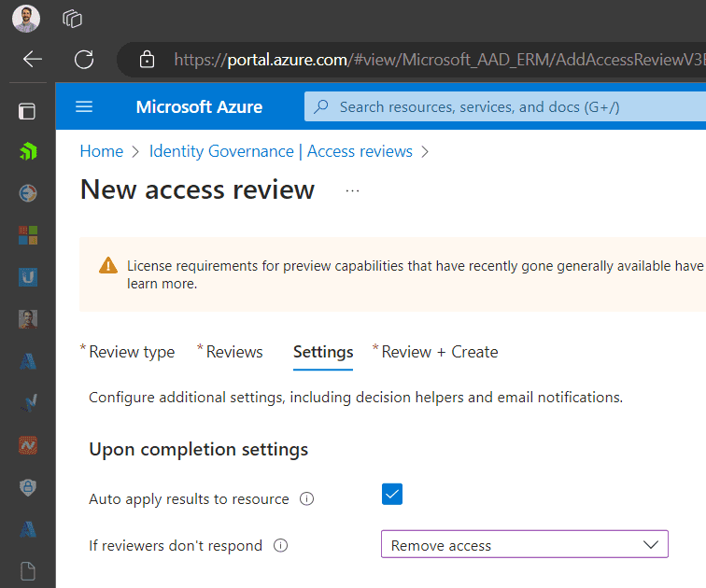Open the Azure portal hamburger menu
706x588 pixels.
84,106
